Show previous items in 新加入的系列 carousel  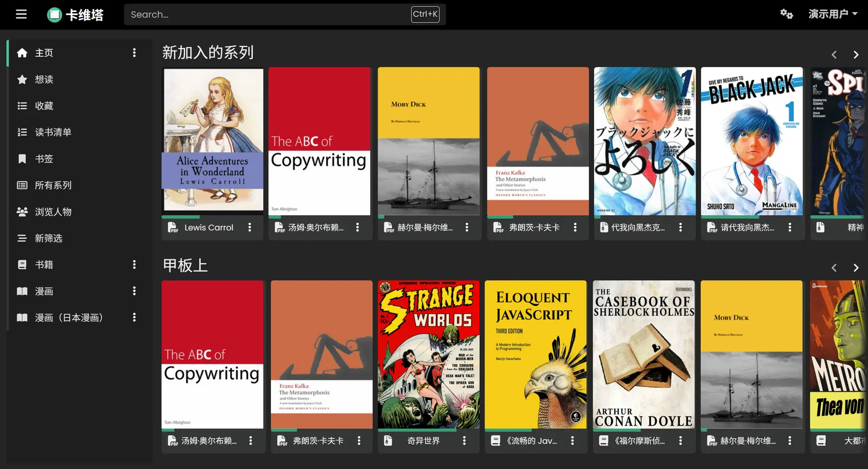coord(834,55)
